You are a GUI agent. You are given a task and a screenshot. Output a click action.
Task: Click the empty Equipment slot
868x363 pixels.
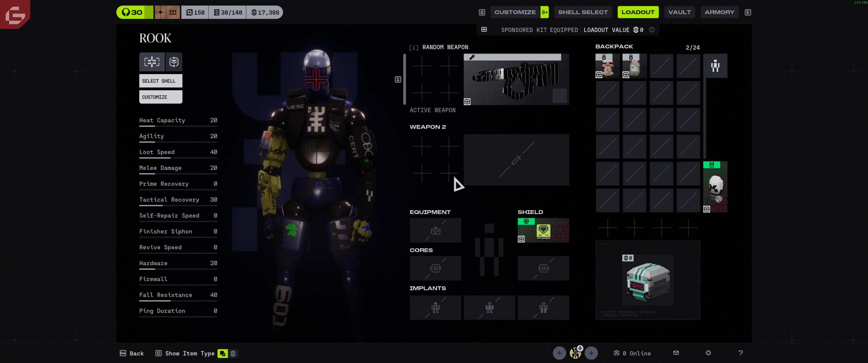(x=435, y=230)
